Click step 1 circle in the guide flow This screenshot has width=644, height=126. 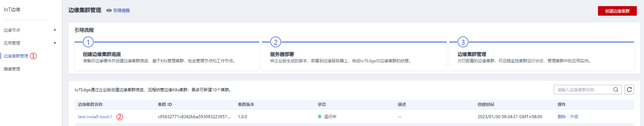click(88, 42)
